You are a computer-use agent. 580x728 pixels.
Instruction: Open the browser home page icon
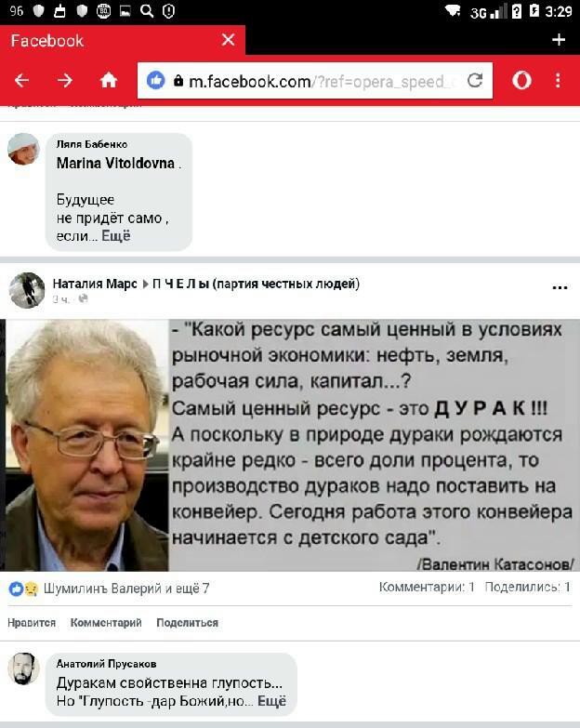point(109,81)
